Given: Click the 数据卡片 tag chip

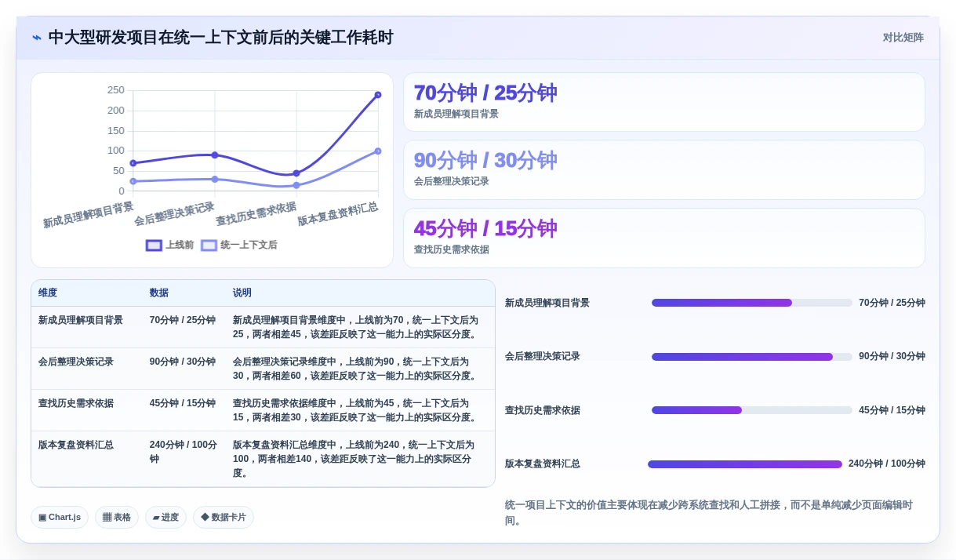Looking at the screenshot, I should tap(224, 517).
